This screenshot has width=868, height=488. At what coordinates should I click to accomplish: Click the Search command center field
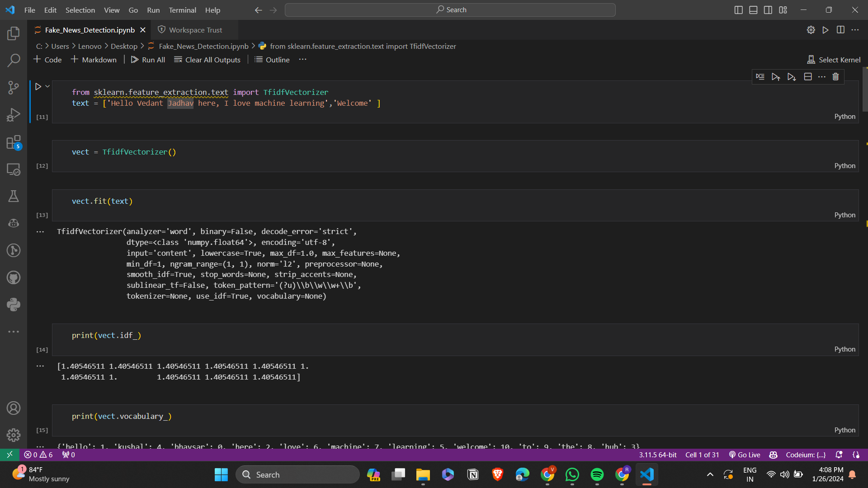(x=450, y=9)
